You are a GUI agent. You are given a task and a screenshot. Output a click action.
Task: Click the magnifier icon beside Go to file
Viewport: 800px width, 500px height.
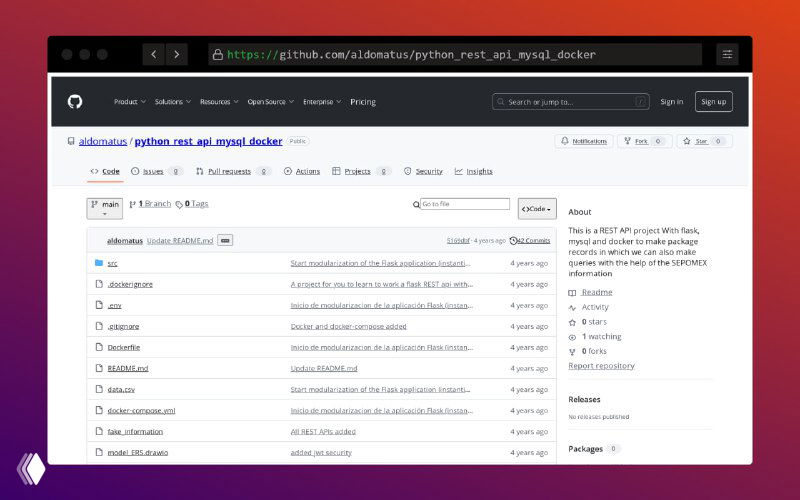coord(416,205)
